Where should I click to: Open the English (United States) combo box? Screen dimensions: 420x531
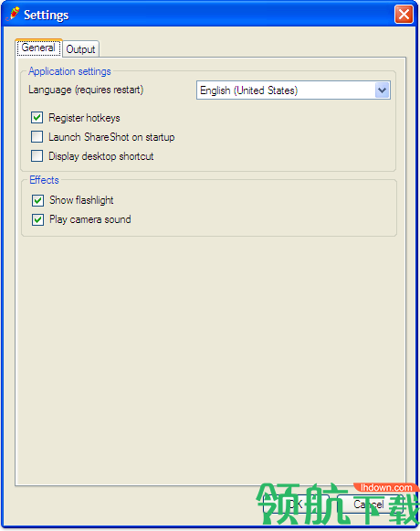coord(293,90)
